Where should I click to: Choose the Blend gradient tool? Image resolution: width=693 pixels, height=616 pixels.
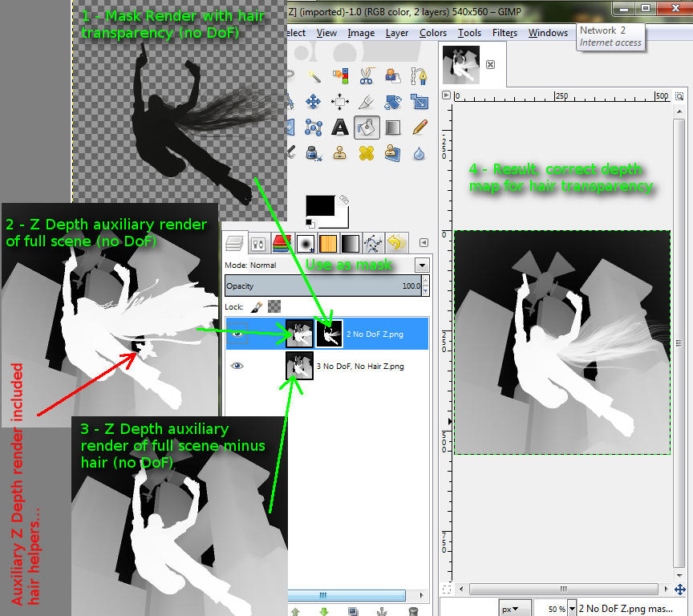pos(393,128)
